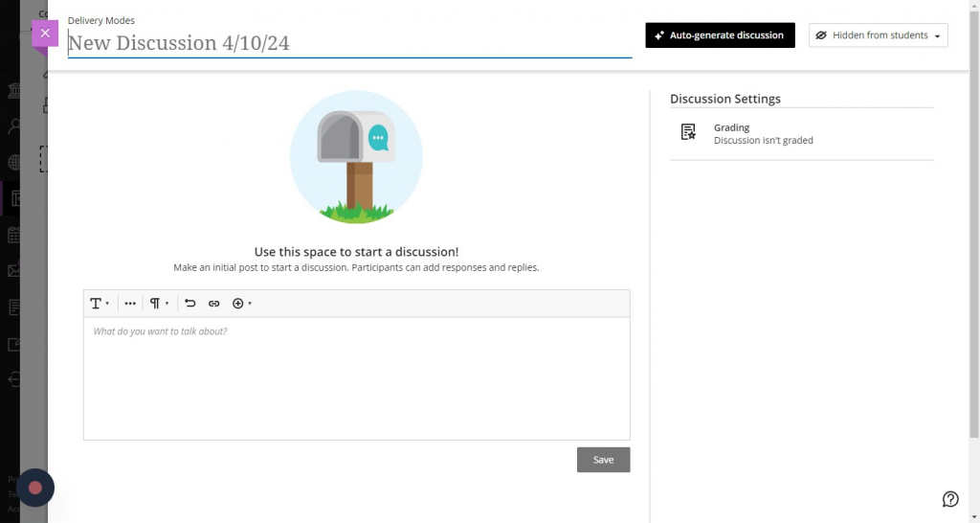Show more formatting options (ellipsis)
Screen dimensions: 980x523
(x=130, y=304)
